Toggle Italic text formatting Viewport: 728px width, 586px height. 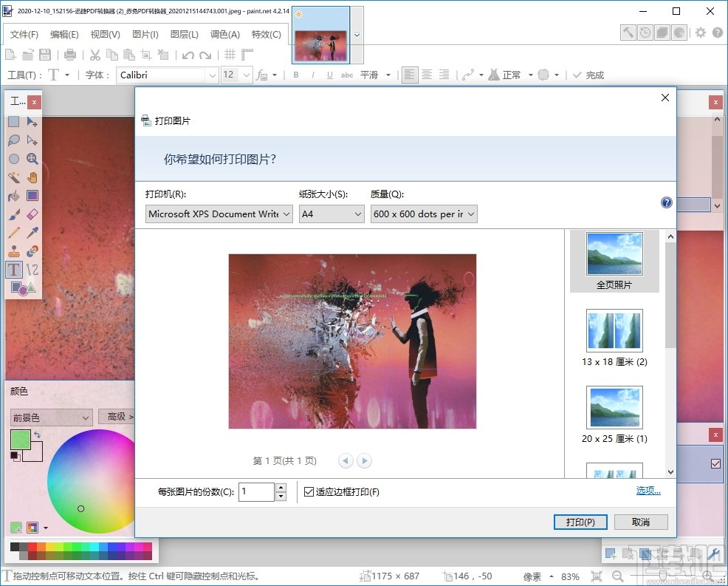tap(313, 75)
